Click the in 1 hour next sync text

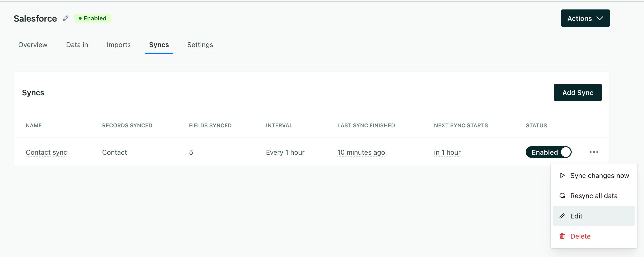447,152
